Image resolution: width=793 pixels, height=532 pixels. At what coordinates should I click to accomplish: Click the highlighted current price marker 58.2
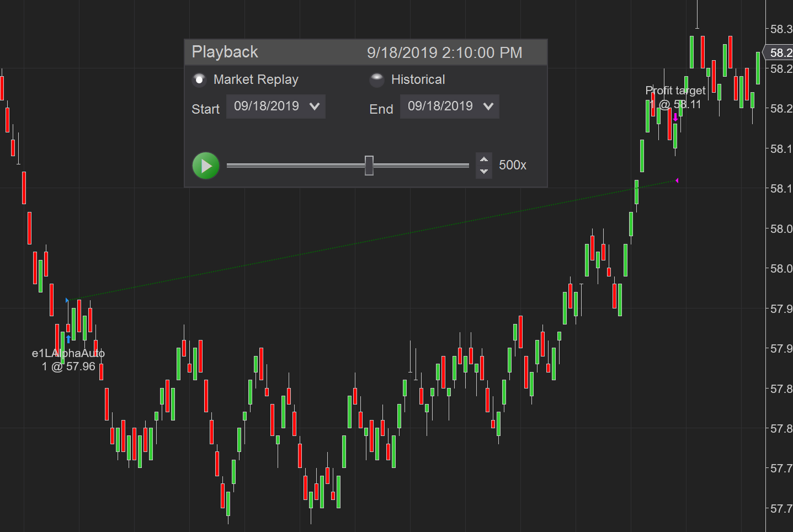(780, 53)
